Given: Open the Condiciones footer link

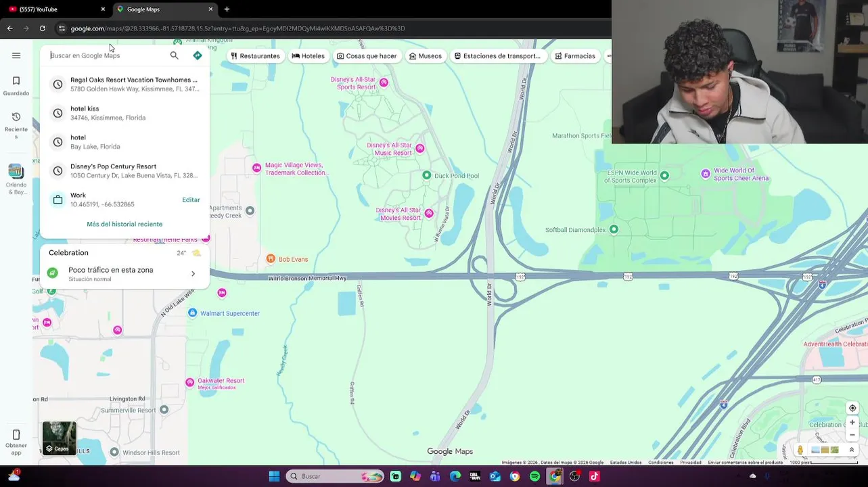Looking at the screenshot, I should pyautogui.click(x=660, y=463).
